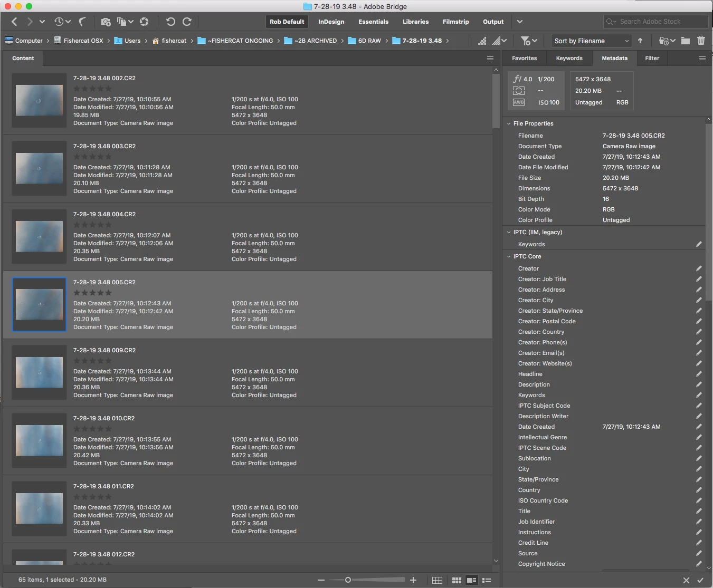The width and height of the screenshot is (713, 588).
Task: Switch to Keywords panel tab
Action: (x=569, y=59)
